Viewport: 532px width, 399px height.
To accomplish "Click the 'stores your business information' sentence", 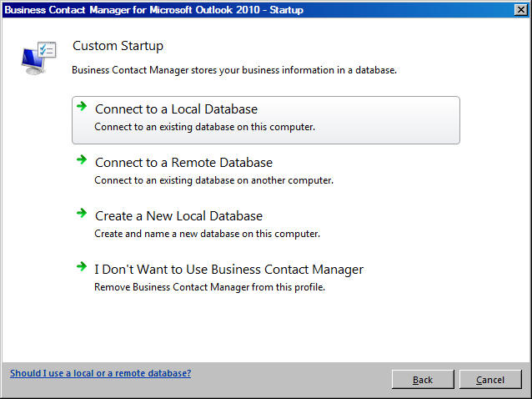I will 234,70.
